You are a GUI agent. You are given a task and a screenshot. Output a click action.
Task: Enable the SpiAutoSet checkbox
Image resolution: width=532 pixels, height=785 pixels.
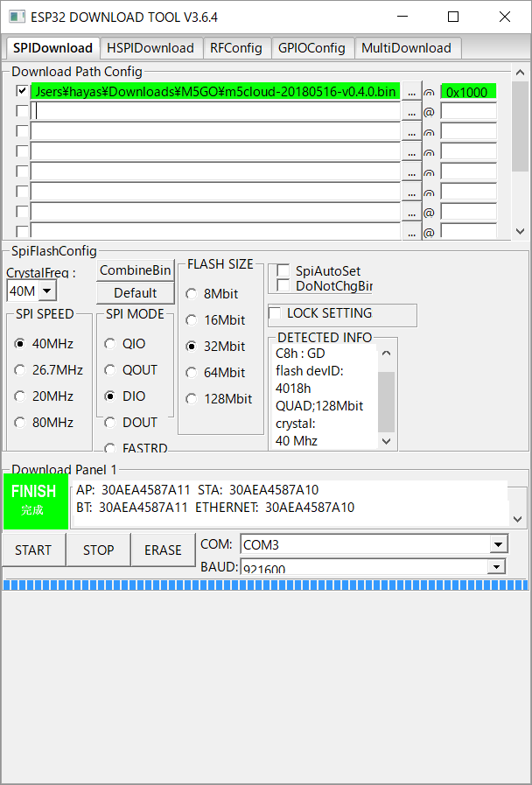click(283, 270)
